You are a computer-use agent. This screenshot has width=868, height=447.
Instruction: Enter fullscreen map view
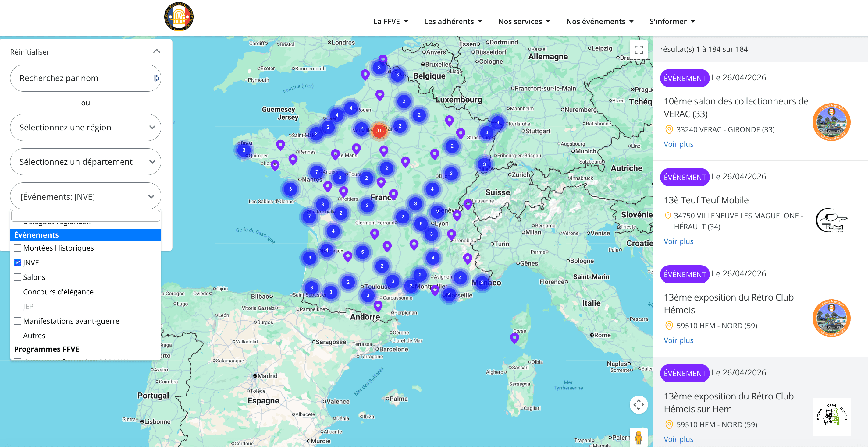tap(639, 49)
